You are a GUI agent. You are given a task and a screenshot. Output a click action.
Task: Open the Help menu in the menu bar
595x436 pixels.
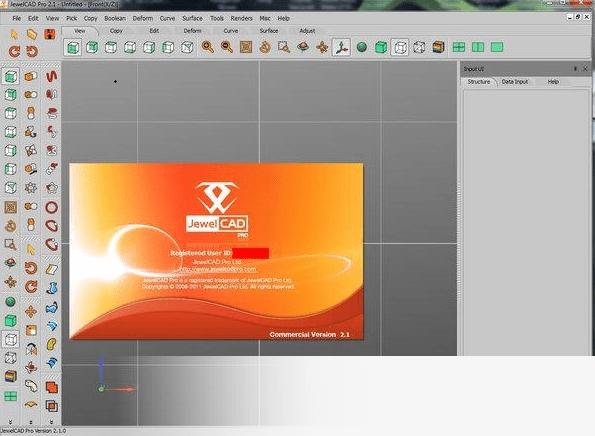(x=283, y=18)
